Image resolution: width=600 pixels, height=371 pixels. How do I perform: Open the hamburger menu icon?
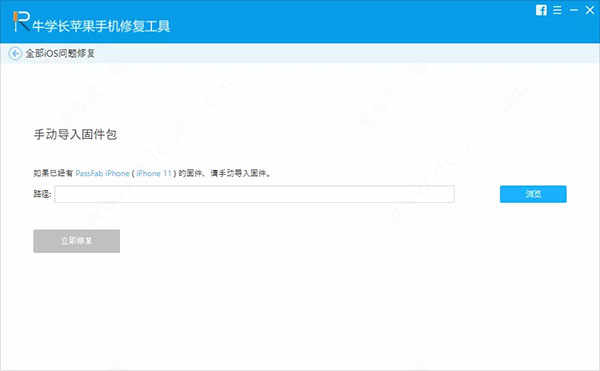pyautogui.click(x=558, y=10)
